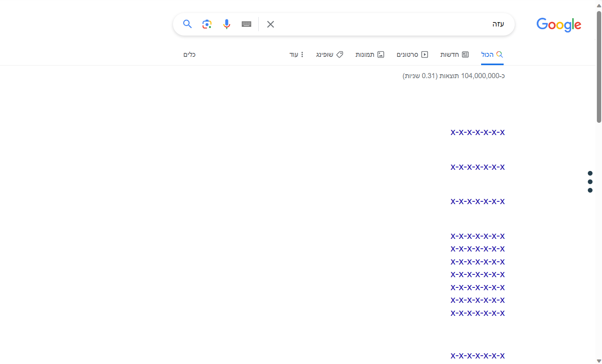Open the on-screen keyboard icon

tap(246, 24)
